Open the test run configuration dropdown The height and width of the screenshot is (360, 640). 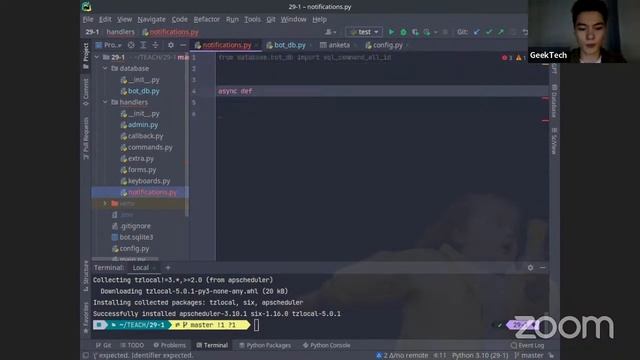click(364, 32)
